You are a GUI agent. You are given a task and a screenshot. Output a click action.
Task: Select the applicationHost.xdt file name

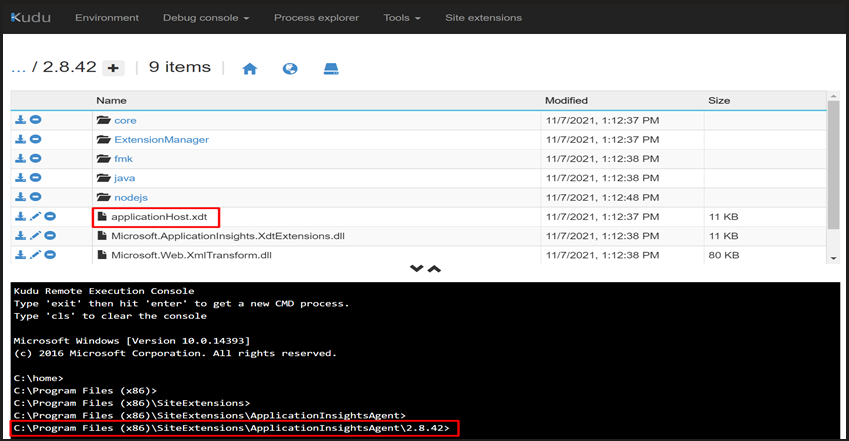pos(159,217)
